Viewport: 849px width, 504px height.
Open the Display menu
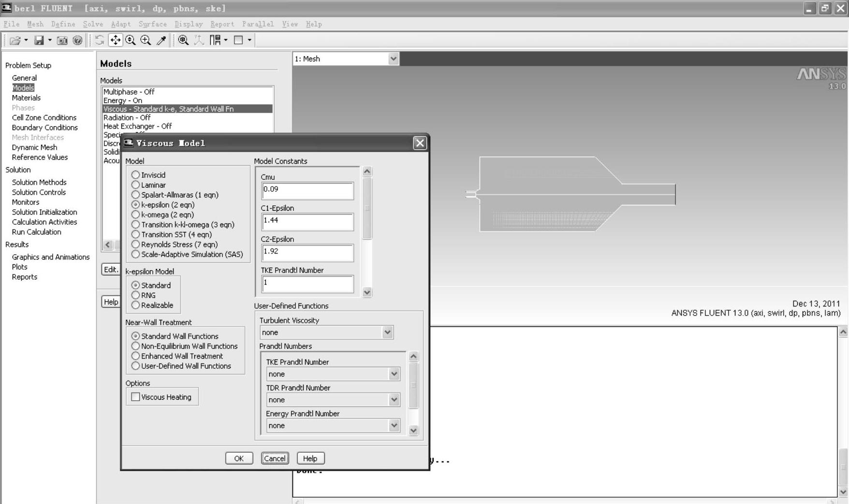(189, 24)
